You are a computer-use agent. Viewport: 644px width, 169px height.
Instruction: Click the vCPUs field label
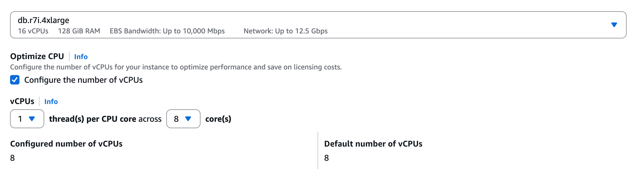[22, 101]
